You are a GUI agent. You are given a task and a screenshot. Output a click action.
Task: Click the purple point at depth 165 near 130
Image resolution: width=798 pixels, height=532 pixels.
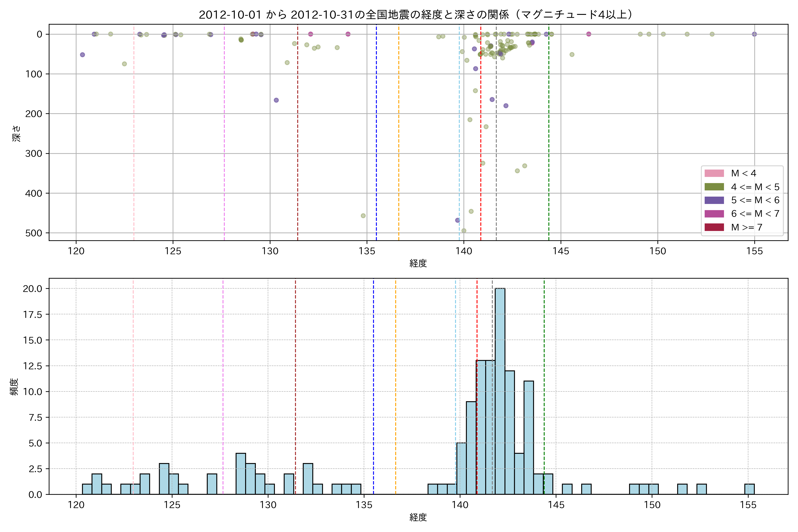(276, 100)
